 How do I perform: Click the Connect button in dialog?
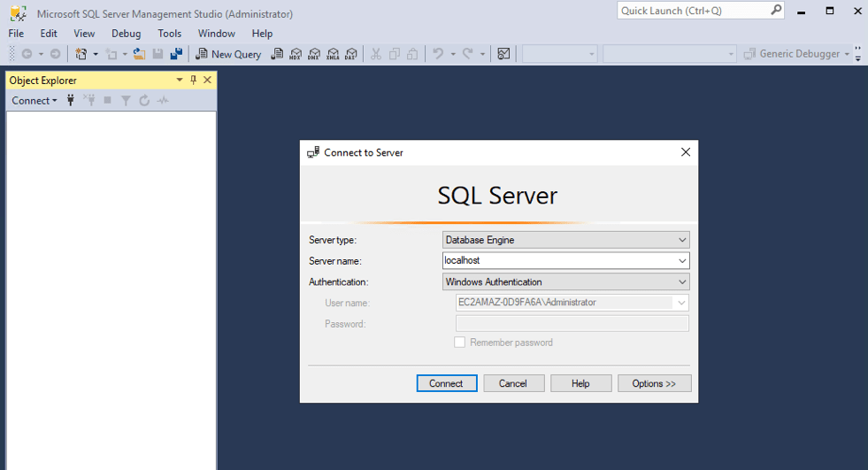[x=447, y=383]
